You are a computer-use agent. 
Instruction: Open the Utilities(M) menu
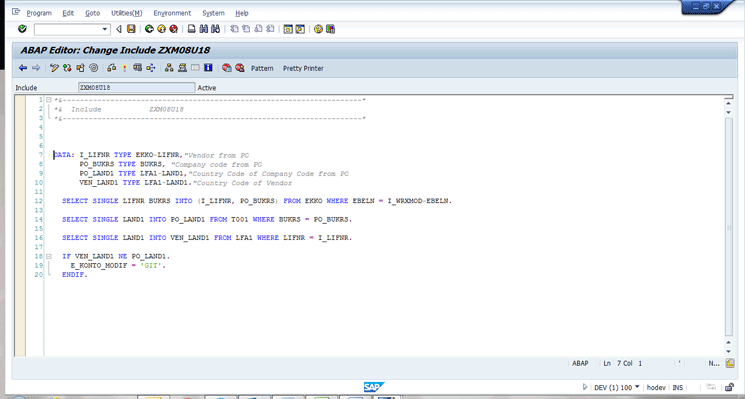pos(126,13)
